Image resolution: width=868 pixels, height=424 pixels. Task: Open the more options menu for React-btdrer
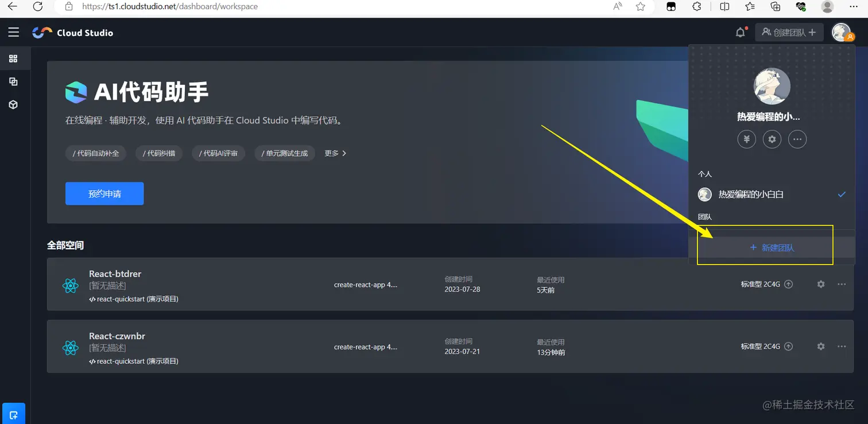[842, 284]
